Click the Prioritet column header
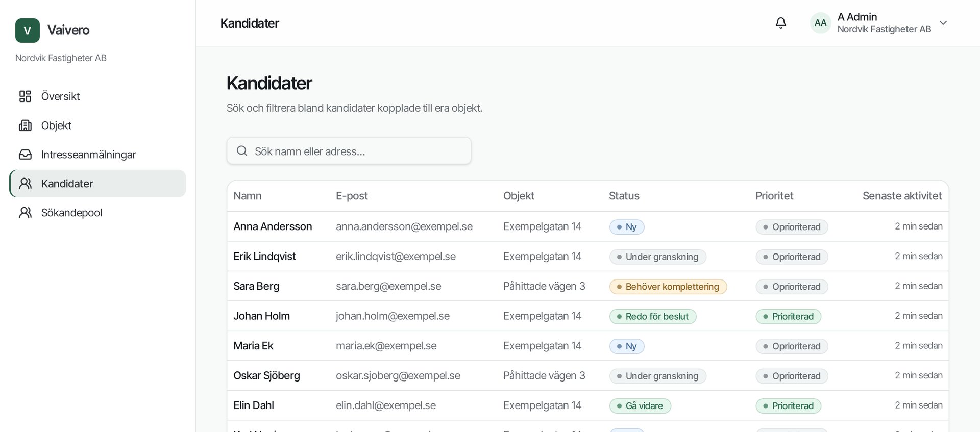Image resolution: width=980 pixels, height=432 pixels. click(774, 196)
